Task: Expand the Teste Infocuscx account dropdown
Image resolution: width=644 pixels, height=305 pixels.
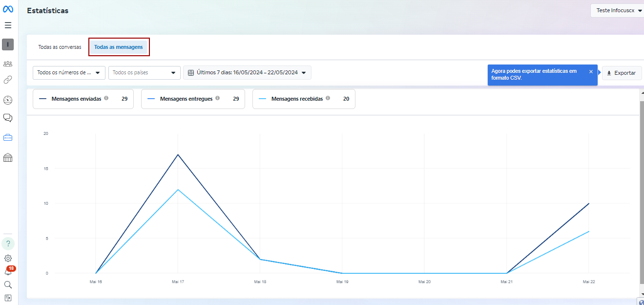Action: point(619,10)
